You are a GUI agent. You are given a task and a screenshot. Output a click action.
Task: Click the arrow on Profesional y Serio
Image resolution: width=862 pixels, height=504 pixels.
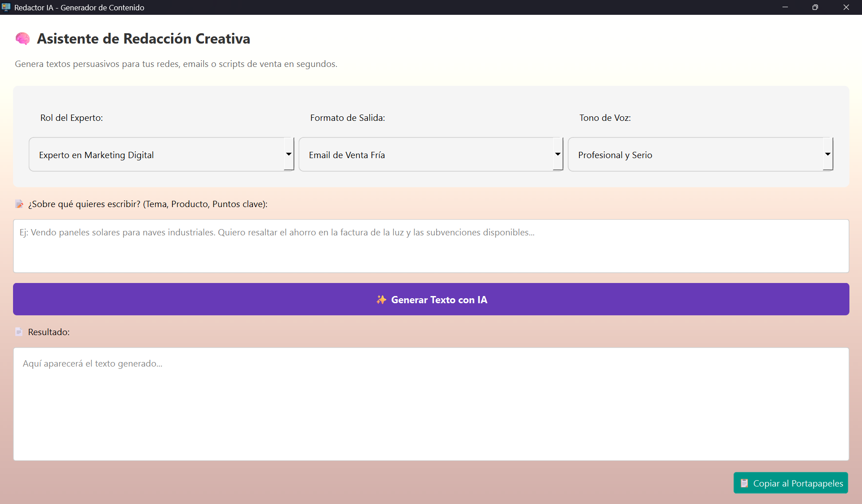click(828, 155)
